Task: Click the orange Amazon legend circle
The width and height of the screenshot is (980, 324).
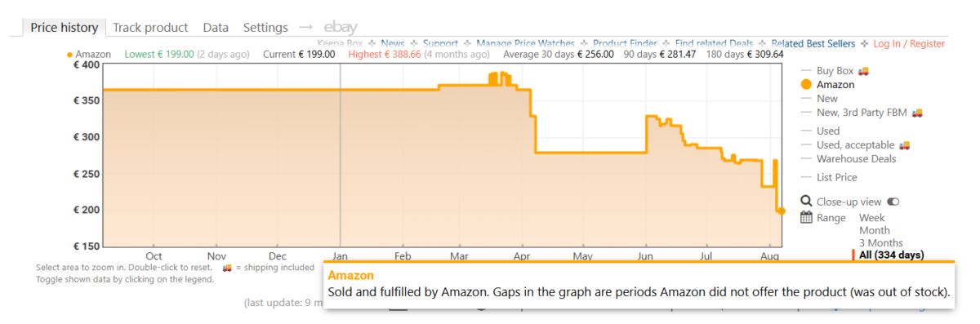Action: tap(806, 84)
